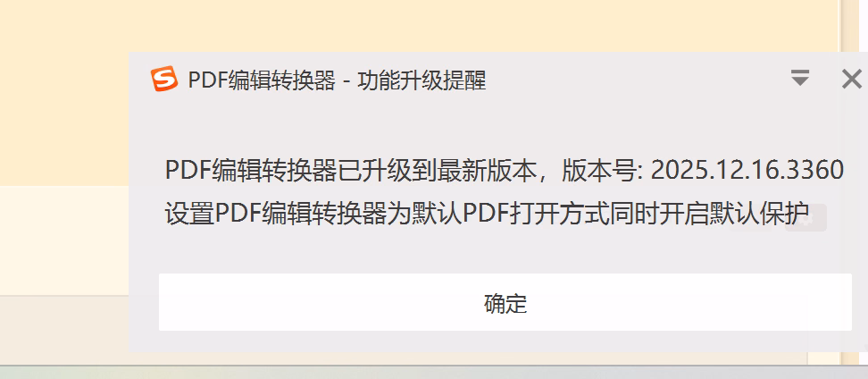This screenshot has width=868, height=379.
Task: Confirm the upgrade notice with 确定
Action: (x=505, y=302)
